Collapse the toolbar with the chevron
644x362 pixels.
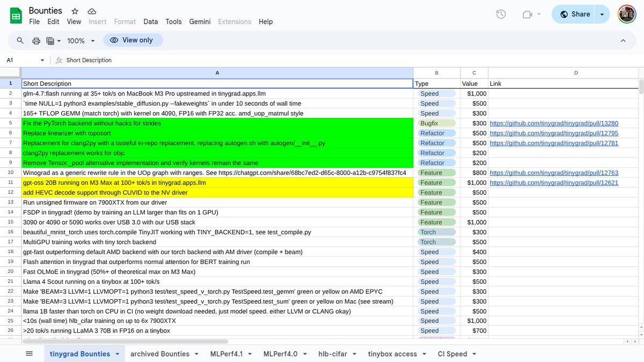[623, 41]
